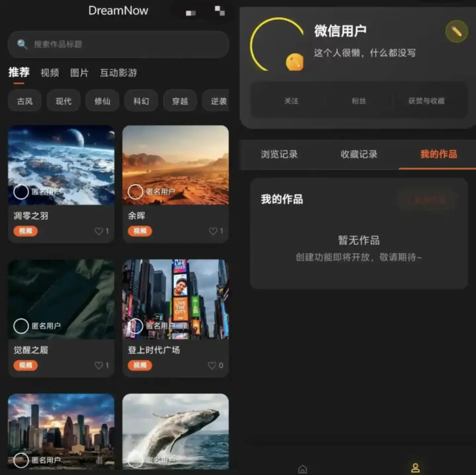Toggle the like heart on 觉醒之履

(x=99, y=365)
